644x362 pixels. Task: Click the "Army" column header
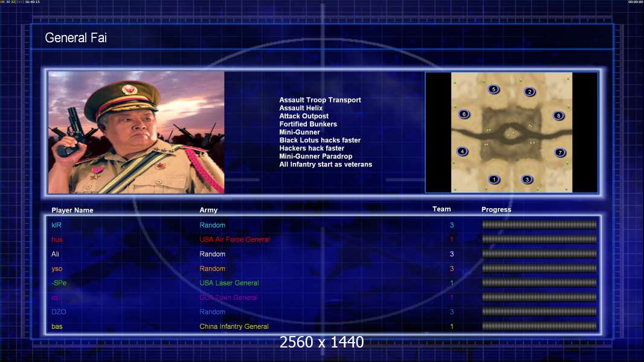[x=208, y=210]
